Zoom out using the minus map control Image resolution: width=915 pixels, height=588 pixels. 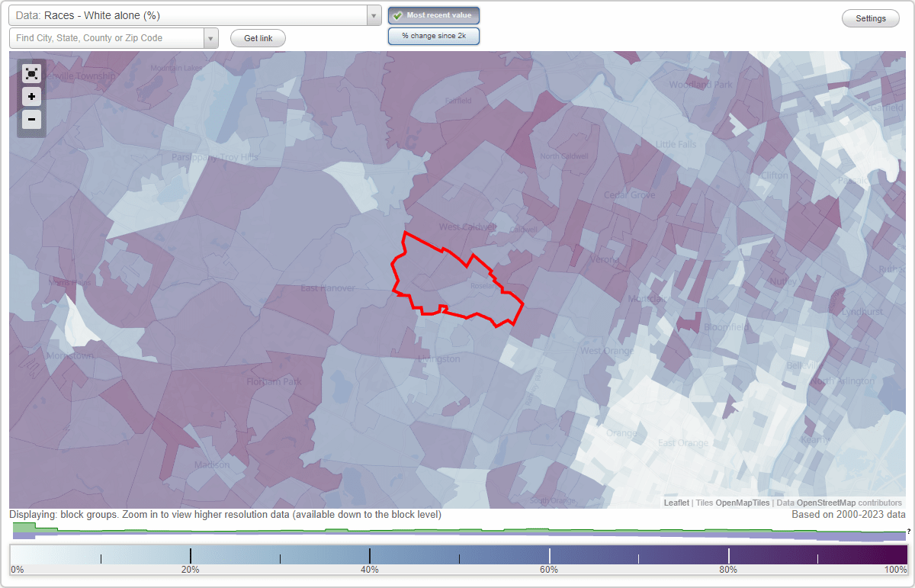31,120
